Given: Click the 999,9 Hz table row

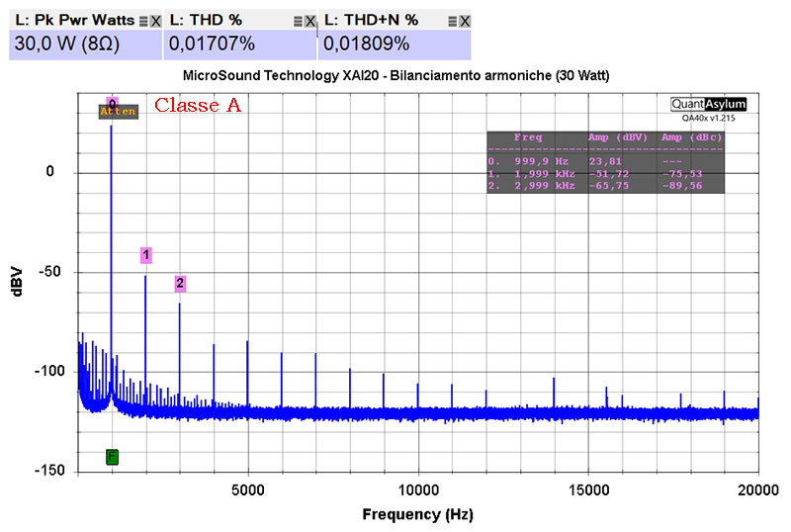Looking at the screenshot, I should pos(605,161).
